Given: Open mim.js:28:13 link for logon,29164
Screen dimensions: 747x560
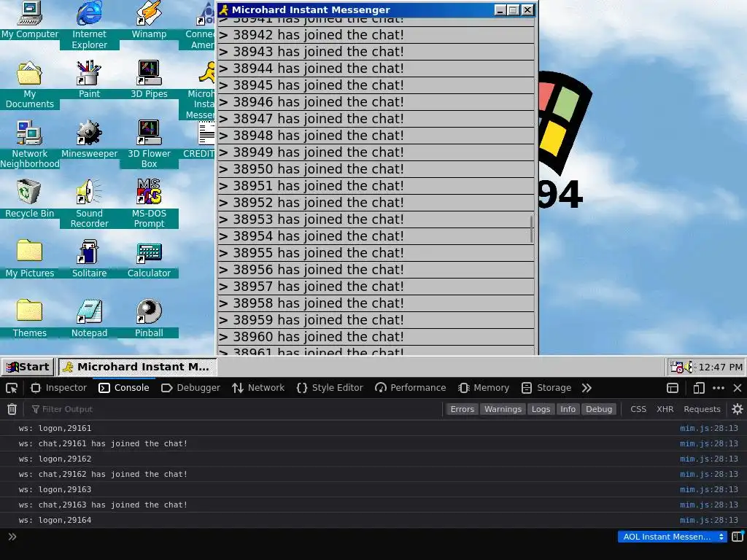Looking at the screenshot, I should coord(708,520).
